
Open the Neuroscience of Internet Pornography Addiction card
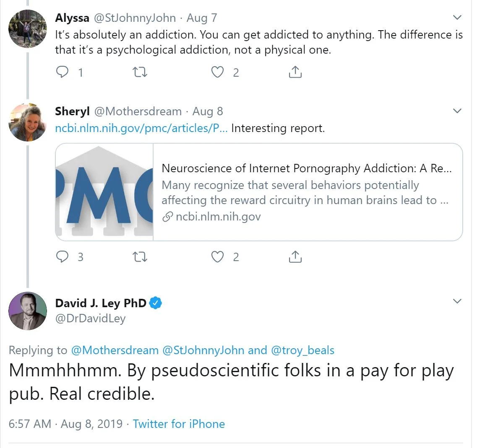coord(307,192)
